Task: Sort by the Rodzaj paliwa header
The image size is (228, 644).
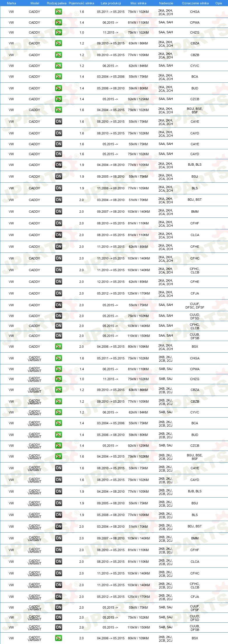Action: click(57, 3)
